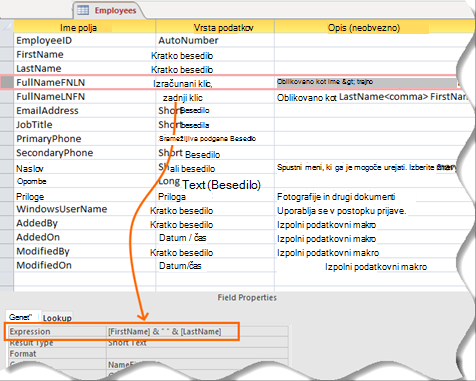Screen dimensions: 476x381
Task: Click 'Datum/čas' data type of ModifiedOn
Action: pos(215,266)
